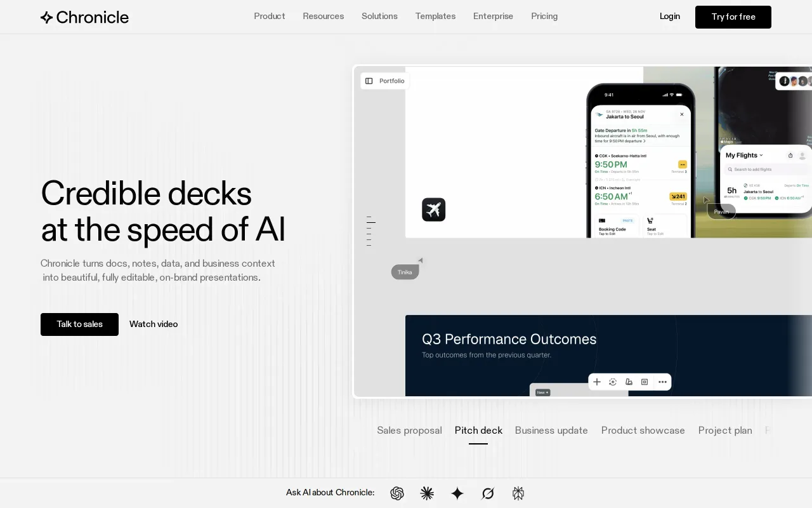Click the slide navigation tick marks
Screen dimensions: 812x508
tap(370, 231)
